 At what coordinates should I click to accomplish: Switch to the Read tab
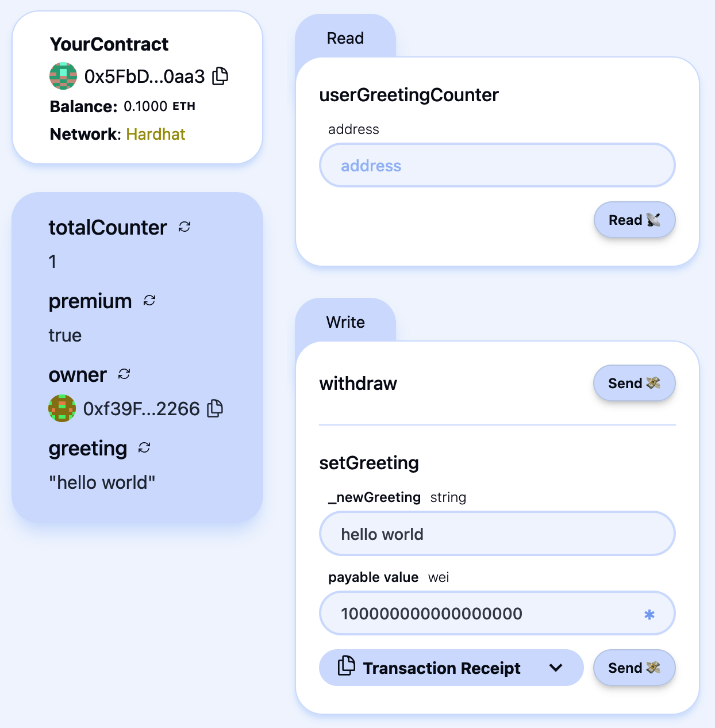345,38
